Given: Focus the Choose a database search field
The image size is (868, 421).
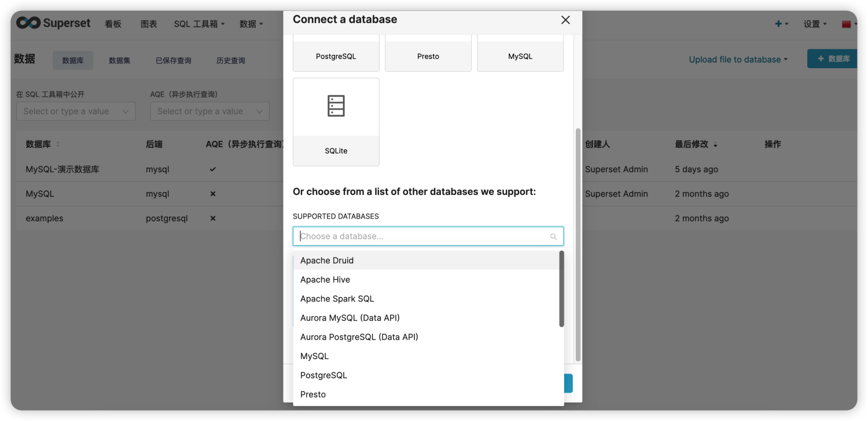Looking at the screenshot, I should 428,236.
